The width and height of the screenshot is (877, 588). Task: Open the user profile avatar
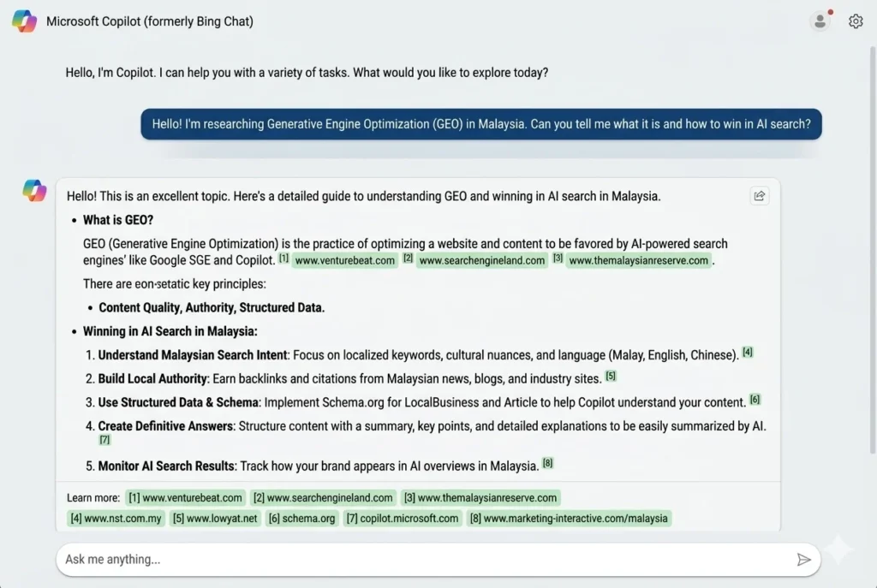coord(820,22)
